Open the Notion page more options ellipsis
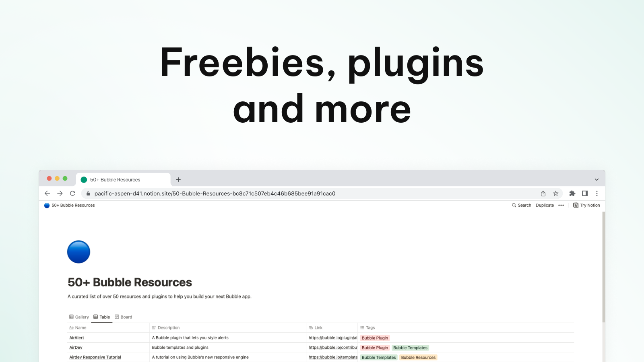The width and height of the screenshot is (644, 362). [x=561, y=205]
